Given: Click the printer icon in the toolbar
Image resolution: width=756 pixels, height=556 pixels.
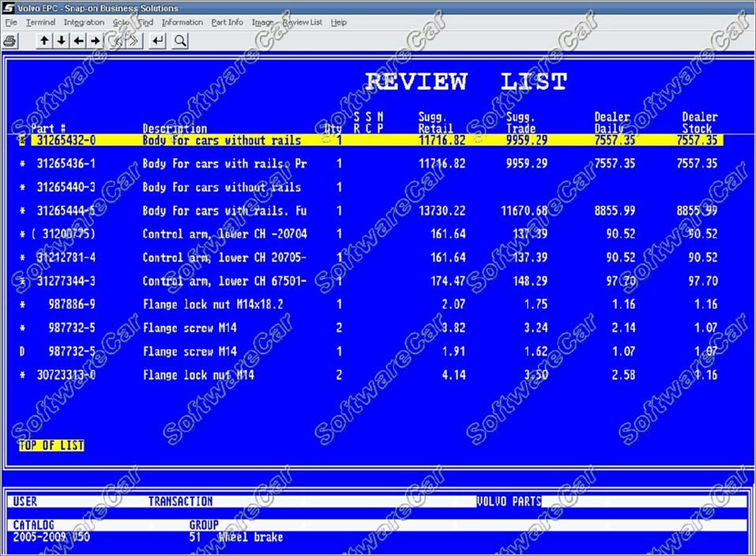Looking at the screenshot, I should click(9, 40).
